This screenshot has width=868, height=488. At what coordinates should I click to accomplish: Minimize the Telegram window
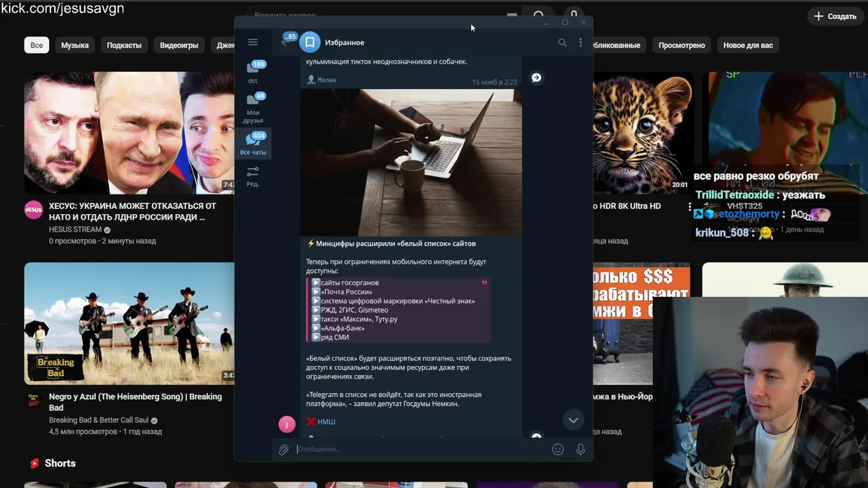[546, 22]
